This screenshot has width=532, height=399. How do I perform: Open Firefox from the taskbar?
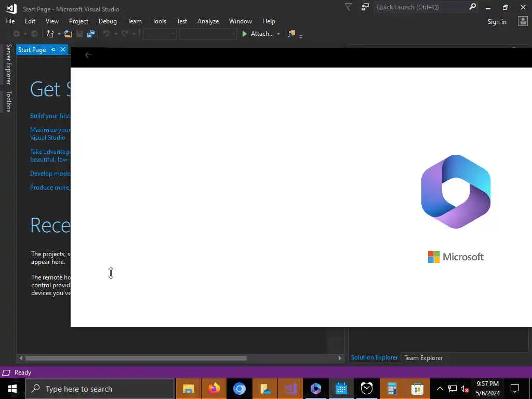[x=214, y=389]
